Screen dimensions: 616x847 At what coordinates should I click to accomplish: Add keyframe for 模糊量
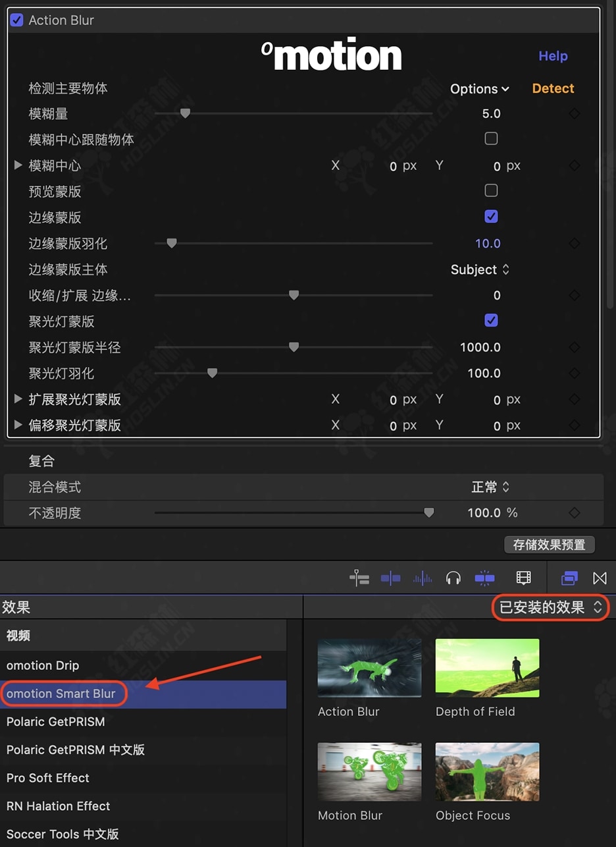click(x=575, y=114)
